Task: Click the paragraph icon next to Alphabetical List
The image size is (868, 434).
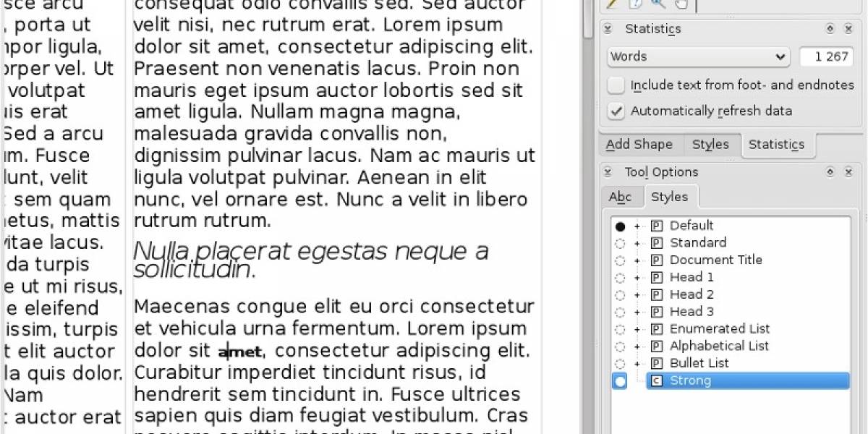Action: pyautogui.click(x=657, y=346)
